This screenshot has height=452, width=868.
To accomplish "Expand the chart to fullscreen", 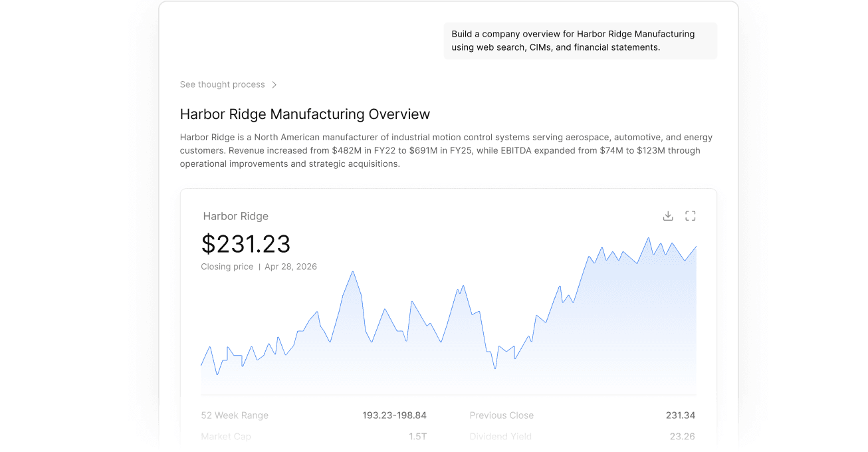I will coord(691,216).
